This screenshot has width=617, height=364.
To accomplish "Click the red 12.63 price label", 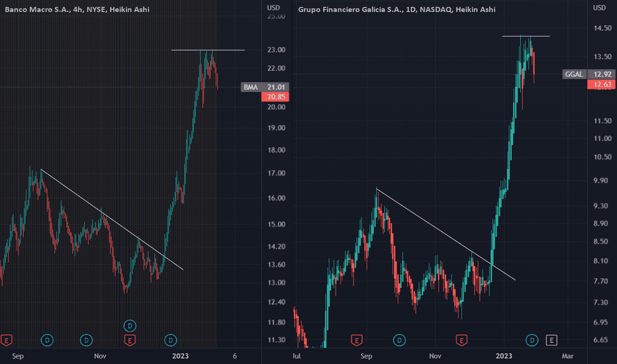I will 602,84.
